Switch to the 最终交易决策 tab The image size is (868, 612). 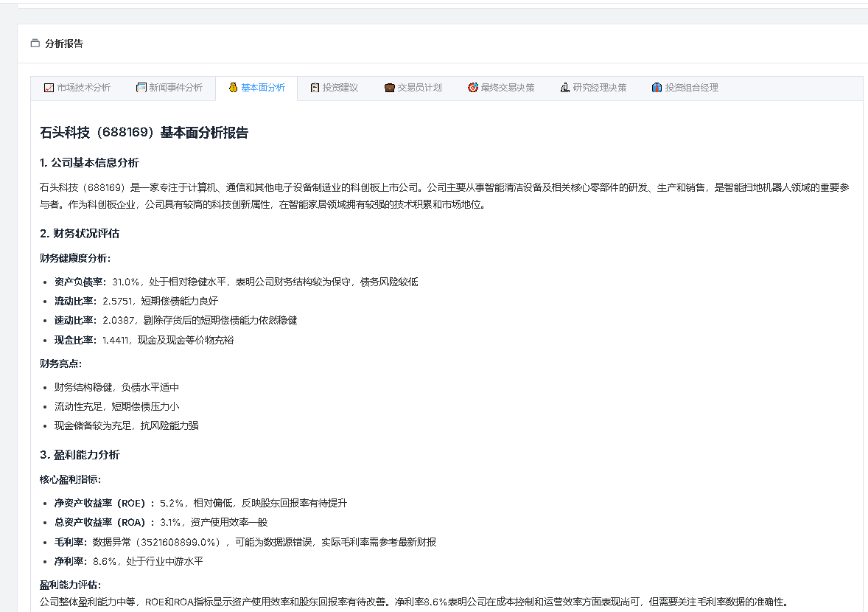pyautogui.click(x=501, y=88)
